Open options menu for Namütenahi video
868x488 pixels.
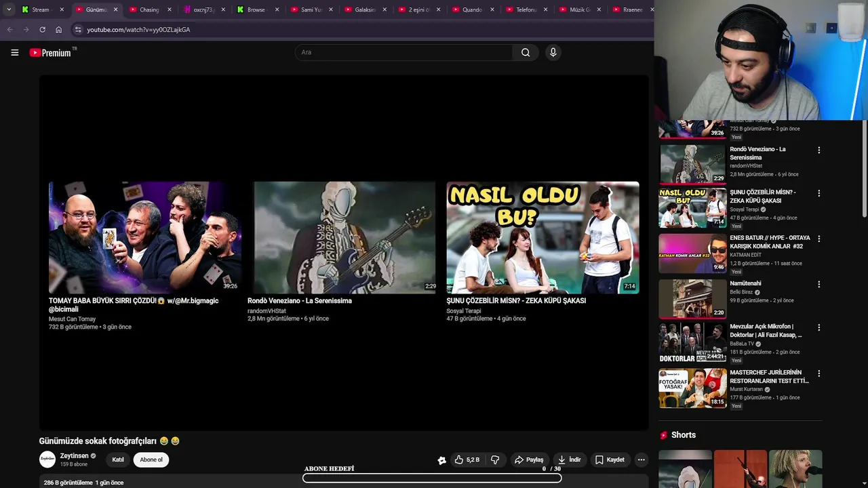pos(818,284)
